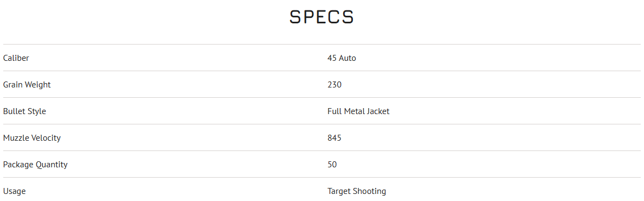Click the 50 package quantity value
This screenshot has height=201, width=644.
332,165
